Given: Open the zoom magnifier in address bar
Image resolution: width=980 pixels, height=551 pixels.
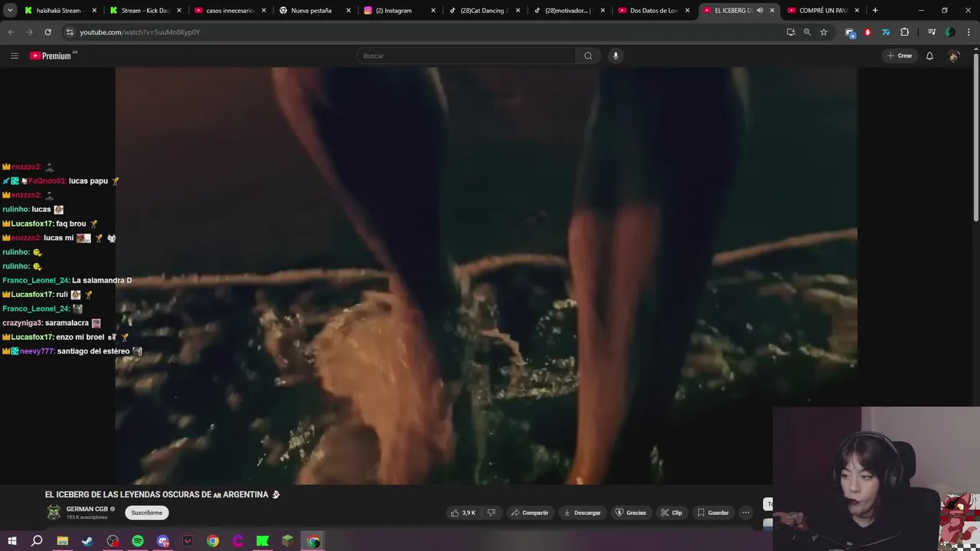Looking at the screenshot, I should pos(807,32).
